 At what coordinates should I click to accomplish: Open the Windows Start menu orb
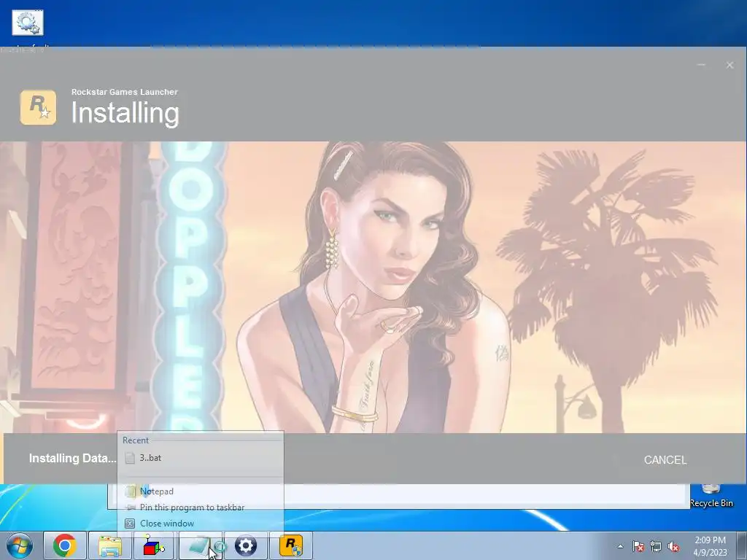[20, 545]
